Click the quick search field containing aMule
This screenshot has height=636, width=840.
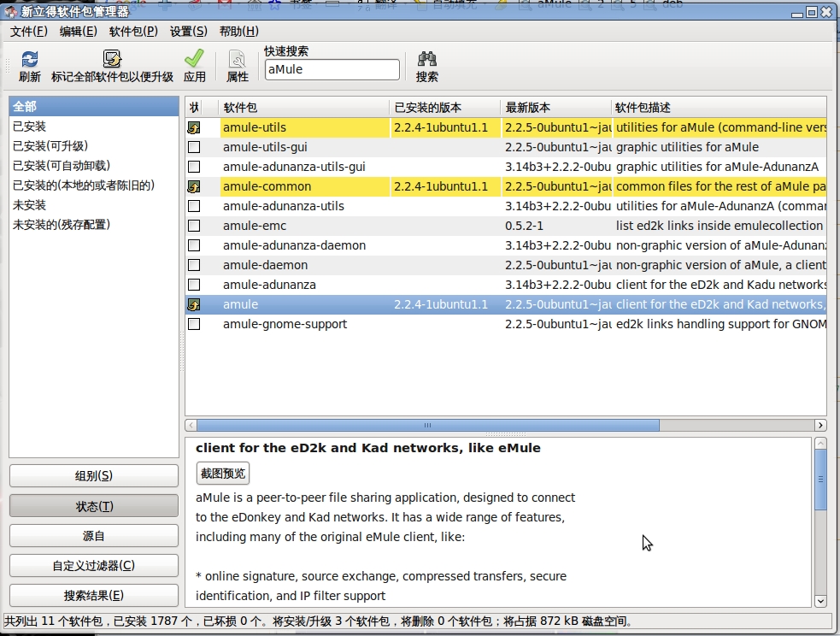pyautogui.click(x=332, y=69)
